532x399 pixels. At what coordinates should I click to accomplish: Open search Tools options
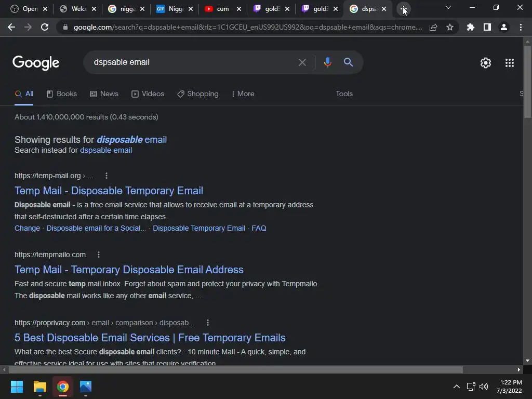coord(344,94)
